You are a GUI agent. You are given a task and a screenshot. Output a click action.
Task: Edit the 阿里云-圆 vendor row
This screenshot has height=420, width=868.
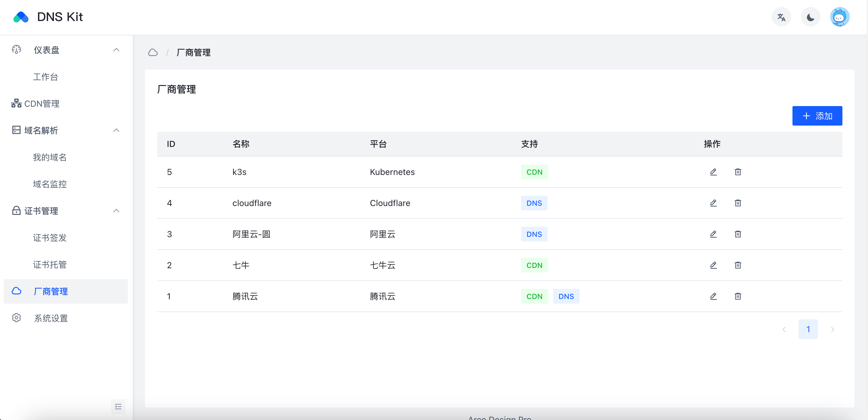point(713,234)
